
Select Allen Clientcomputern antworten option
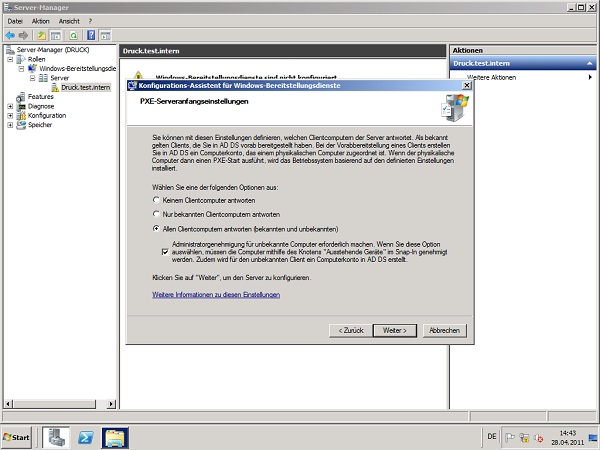point(156,229)
